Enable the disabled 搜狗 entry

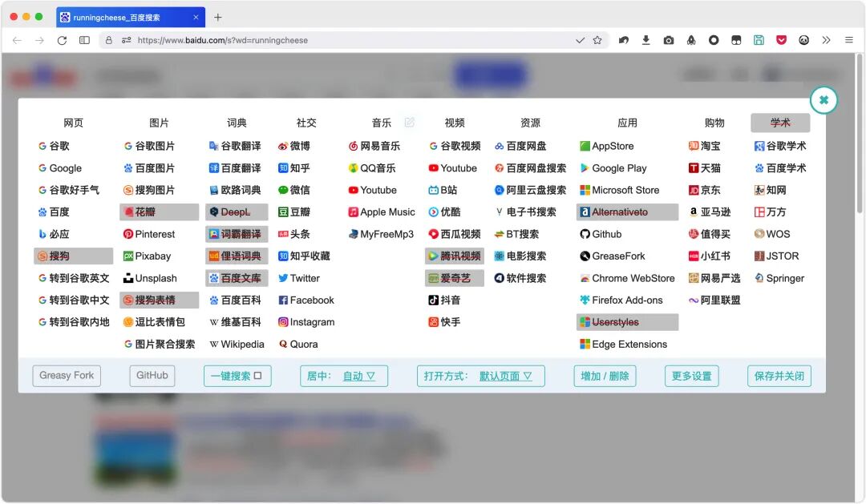[74, 256]
